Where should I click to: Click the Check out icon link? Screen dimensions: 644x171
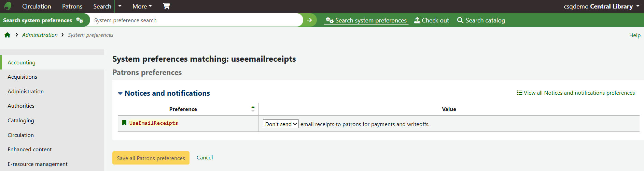(x=432, y=20)
